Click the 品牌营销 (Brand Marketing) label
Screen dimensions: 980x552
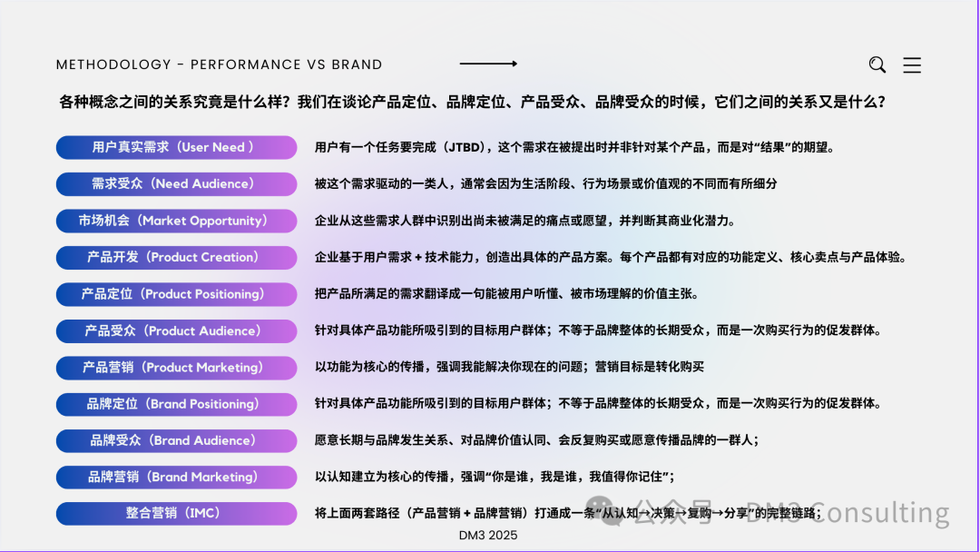coord(176,477)
